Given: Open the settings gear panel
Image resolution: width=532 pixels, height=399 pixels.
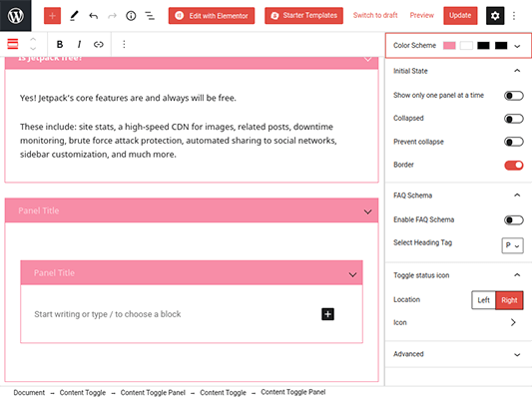Looking at the screenshot, I should [x=495, y=16].
